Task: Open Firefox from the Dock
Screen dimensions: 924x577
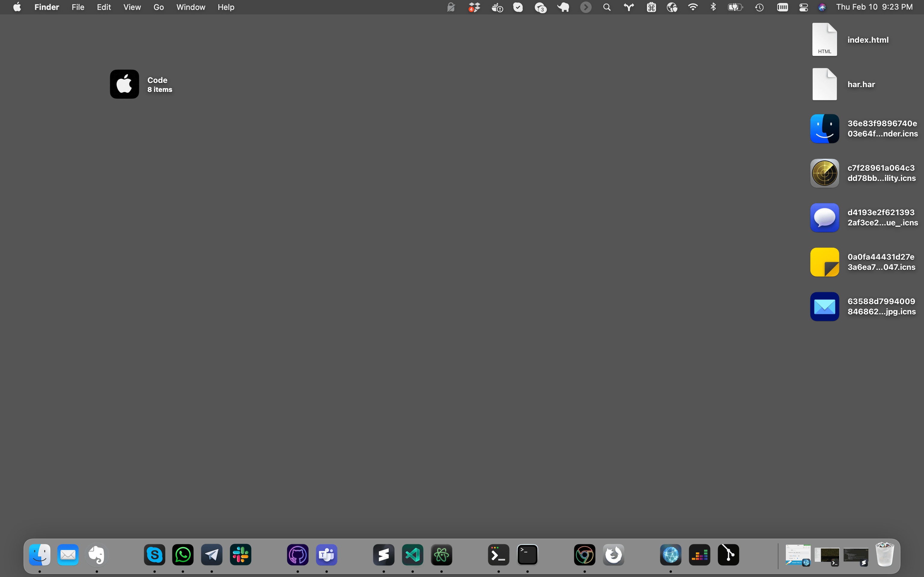Action: tap(613, 554)
